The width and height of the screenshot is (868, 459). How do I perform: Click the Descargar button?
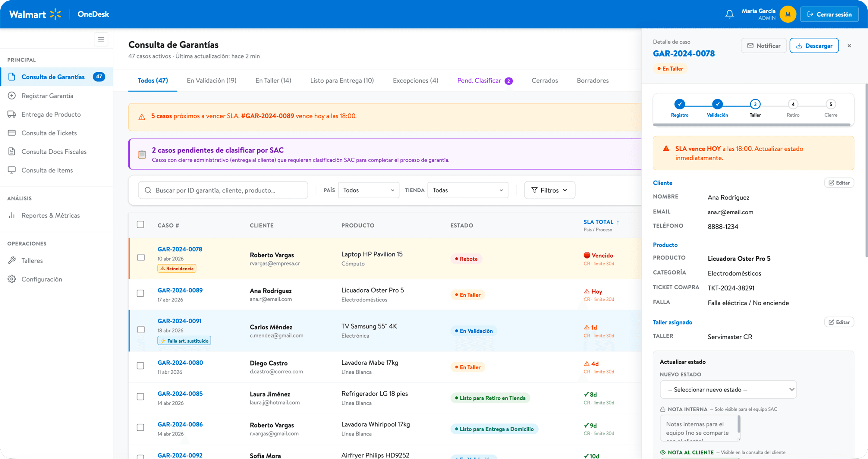click(x=814, y=46)
